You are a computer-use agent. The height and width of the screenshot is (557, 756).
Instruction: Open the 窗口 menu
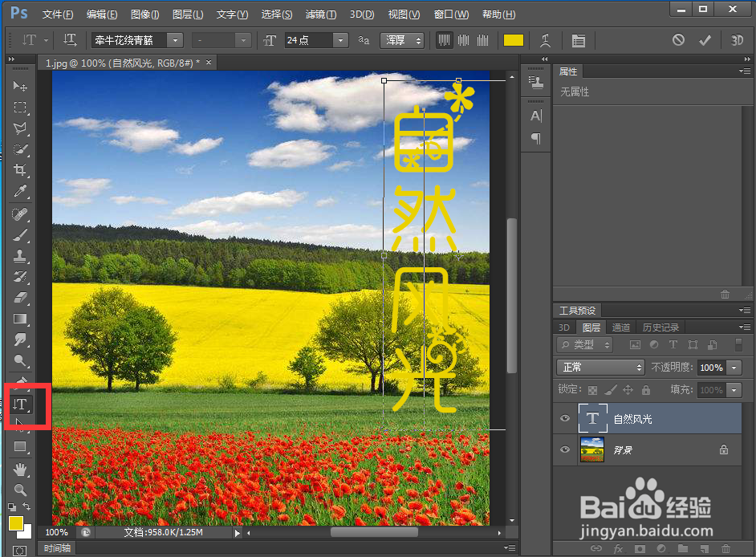click(451, 14)
